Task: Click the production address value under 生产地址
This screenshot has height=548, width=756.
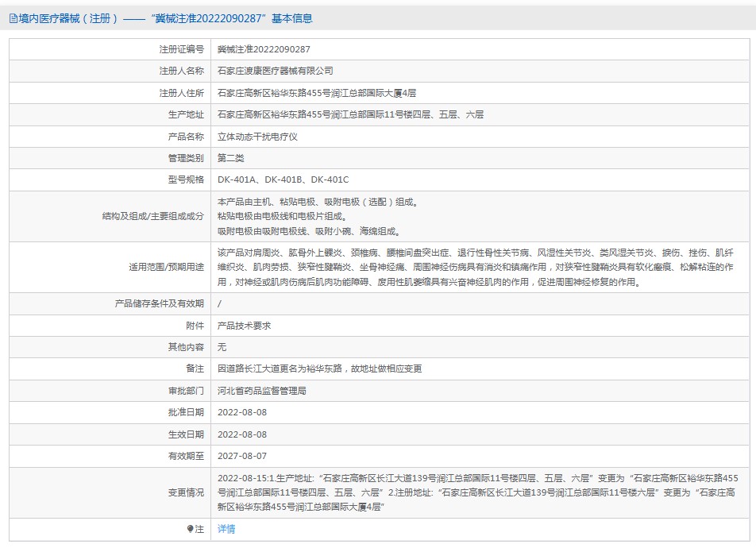Action: click(x=350, y=114)
